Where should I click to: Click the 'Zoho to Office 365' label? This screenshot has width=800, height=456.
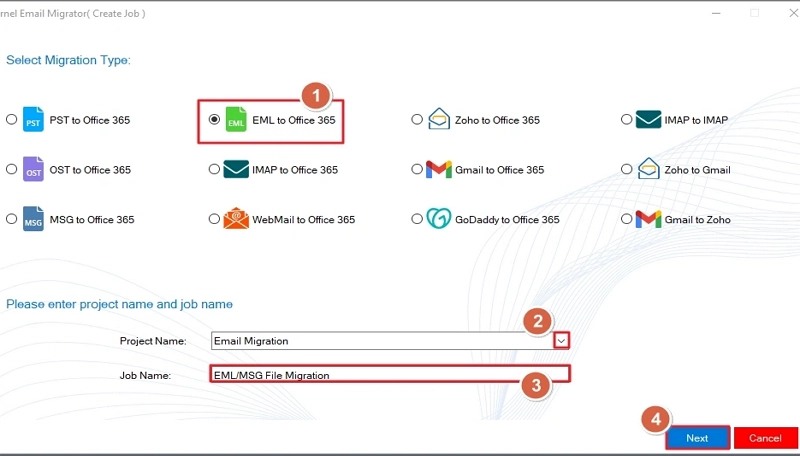coord(497,120)
